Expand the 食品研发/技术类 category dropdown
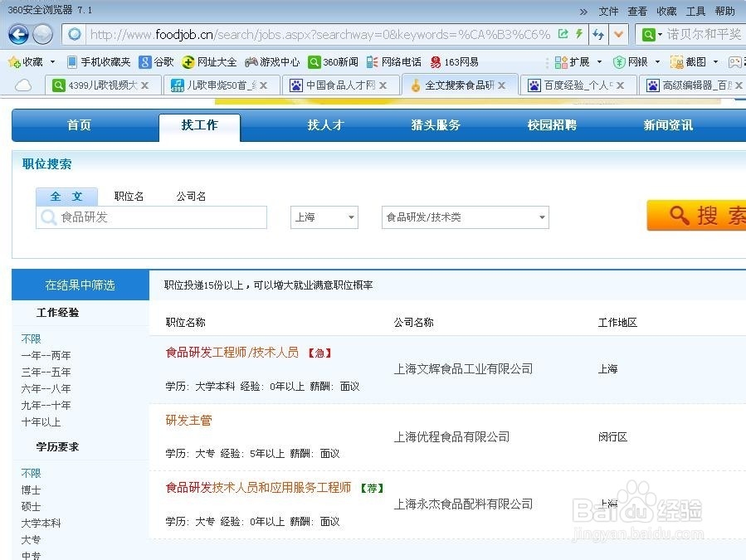The image size is (746, 560). tap(463, 217)
